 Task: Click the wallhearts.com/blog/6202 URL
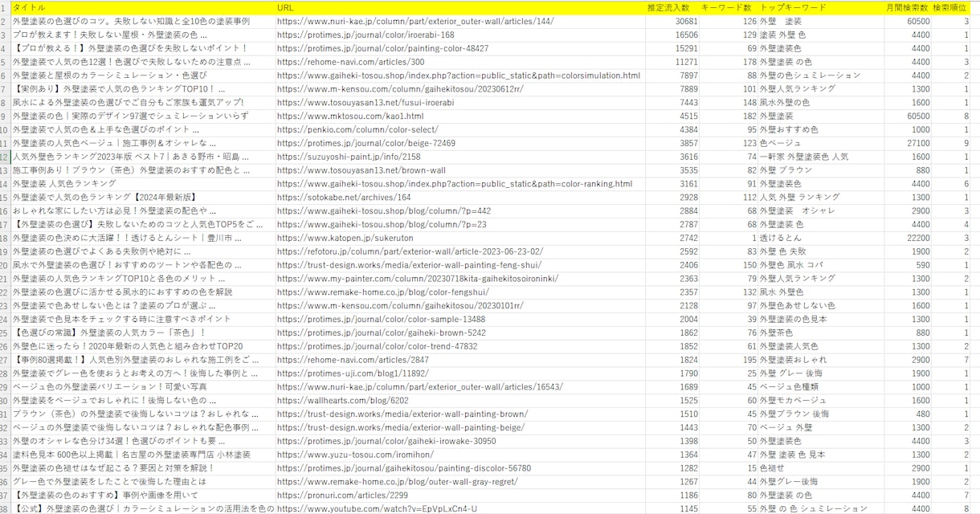pyautogui.click(x=343, y=401)
